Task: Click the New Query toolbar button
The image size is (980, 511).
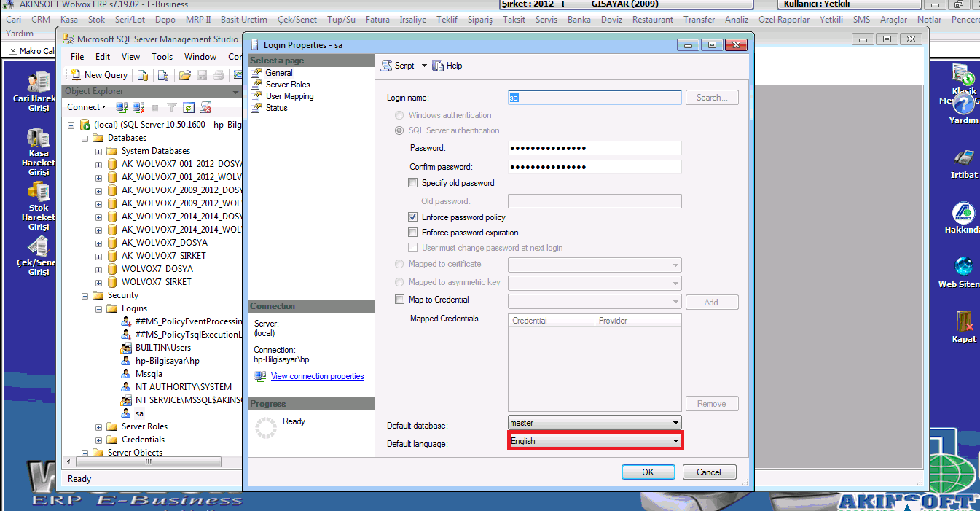Action: (99, 75)
